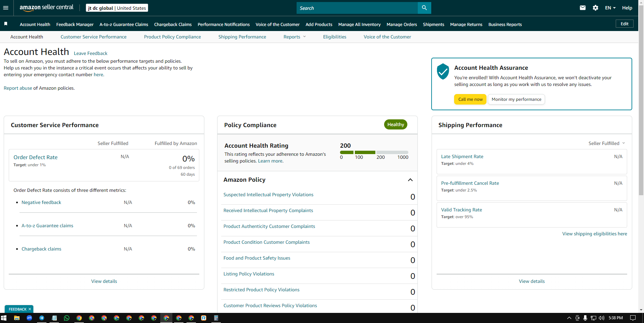Click Monitor my performance button
The width and height of the screenshot is (644, 323).
coord(516,99)
